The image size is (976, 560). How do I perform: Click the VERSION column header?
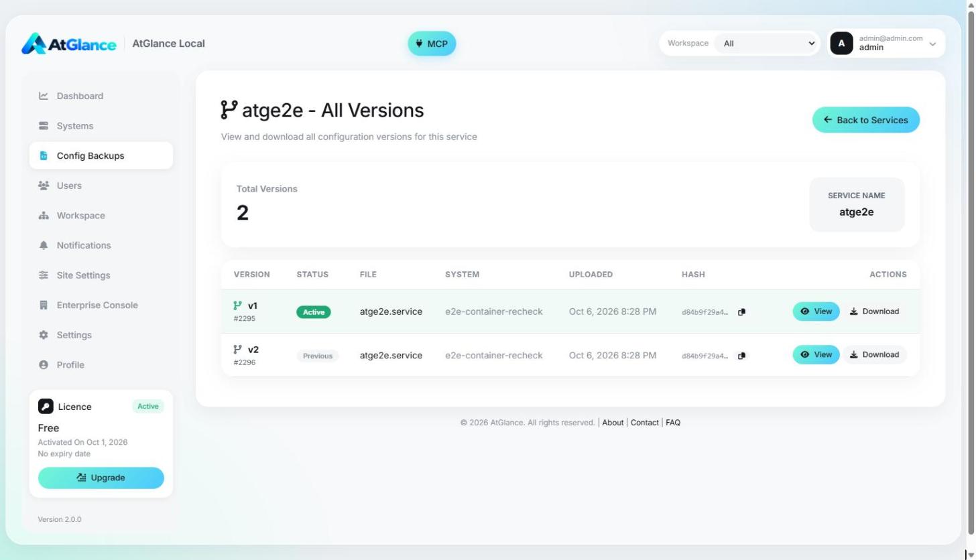point(252,275)
